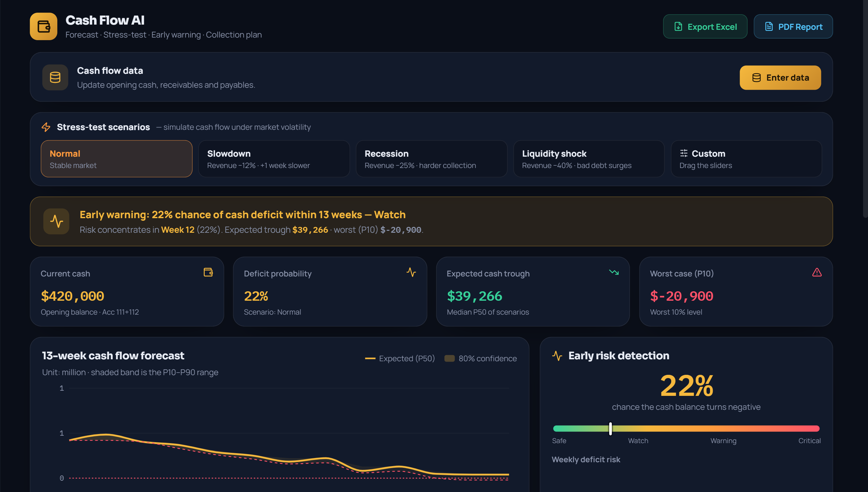Generate the PDF Report
Image resolution: width=868 pixels, height=492 pixels.
[x=793, y=26]
